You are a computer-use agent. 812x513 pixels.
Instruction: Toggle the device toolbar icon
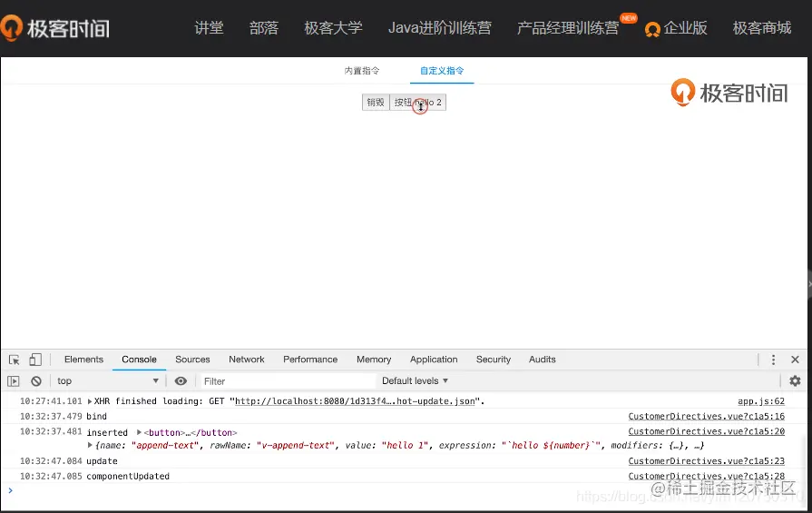(x=35, y=360)
